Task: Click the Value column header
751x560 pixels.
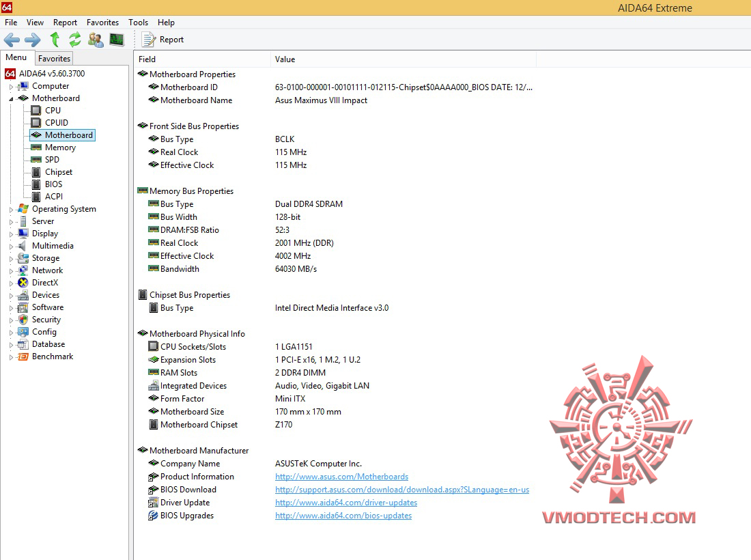Action: (x=403, y=59)
